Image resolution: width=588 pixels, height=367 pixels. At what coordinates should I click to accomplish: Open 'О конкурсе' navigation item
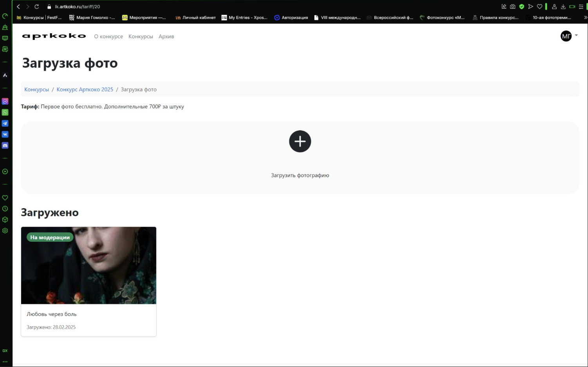point(108,36)
